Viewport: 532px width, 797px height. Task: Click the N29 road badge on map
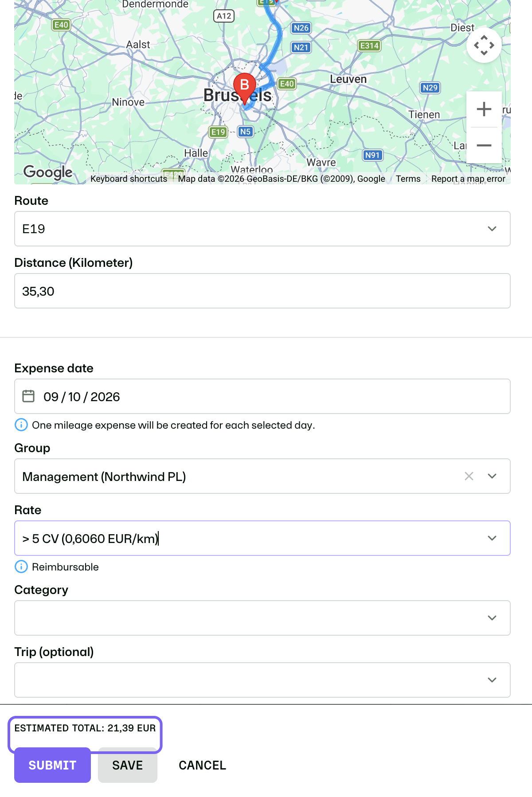(430, 88)
